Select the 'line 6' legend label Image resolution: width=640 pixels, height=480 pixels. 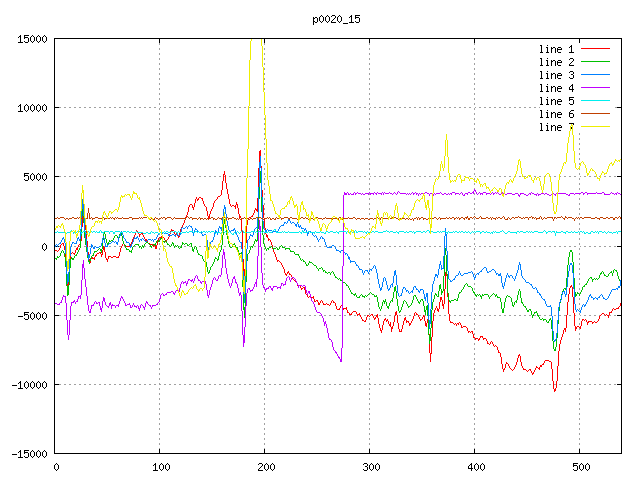click(x=556, y=114)
